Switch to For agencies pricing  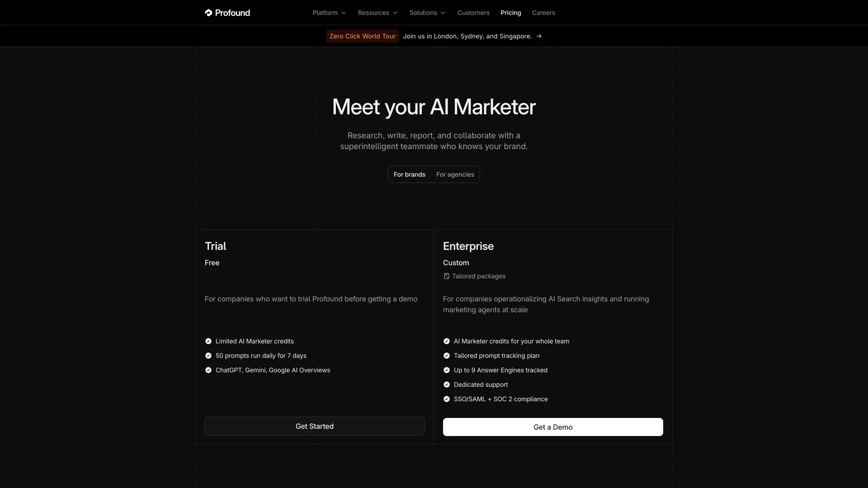455,174
